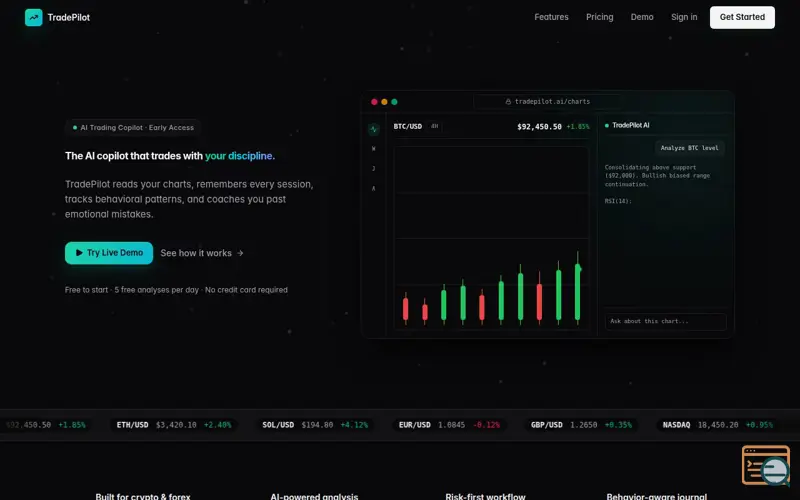Click the TradePilot logo icon
Image resolution: width=800 pixels, height=500 pixels.
(34, 17)
